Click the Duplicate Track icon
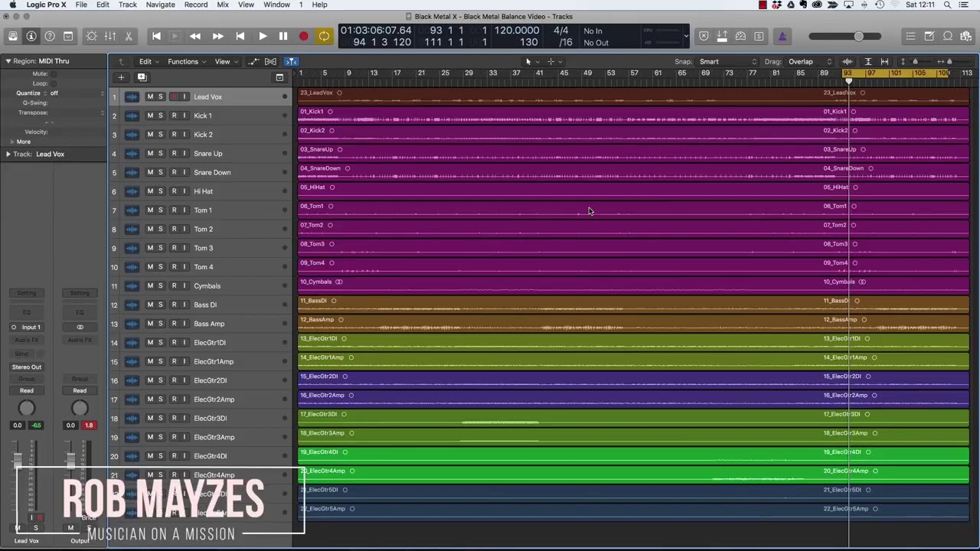Viewport: 980px width, 551px height. 142,77
